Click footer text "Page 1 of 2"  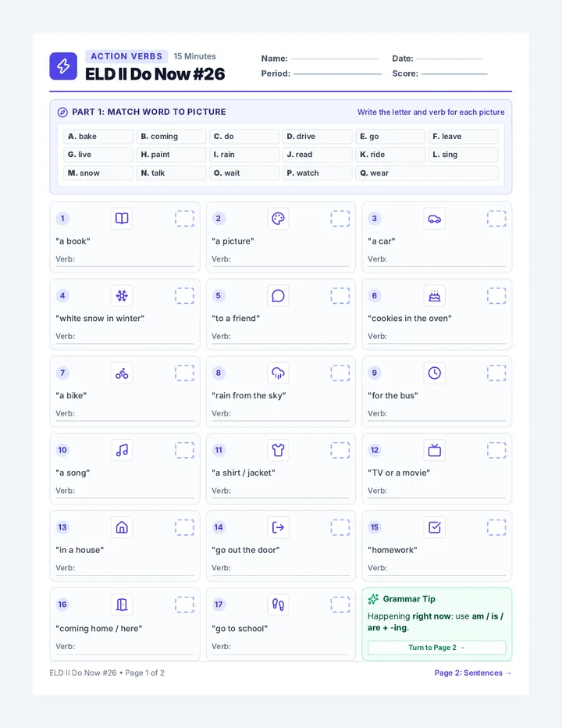coord(144,673)
